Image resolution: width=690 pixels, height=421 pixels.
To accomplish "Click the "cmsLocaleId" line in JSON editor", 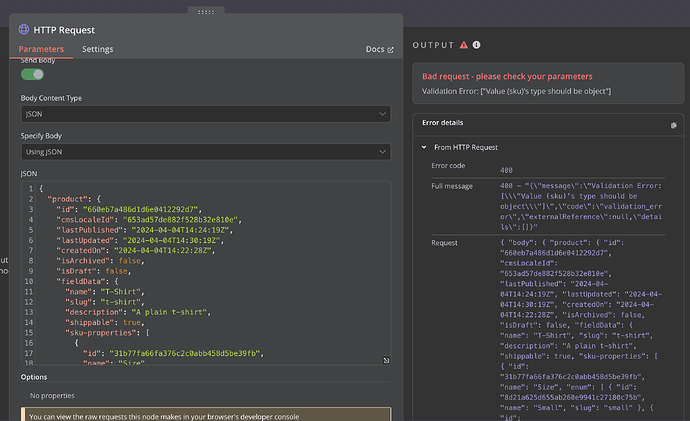I will coord(149,220).
